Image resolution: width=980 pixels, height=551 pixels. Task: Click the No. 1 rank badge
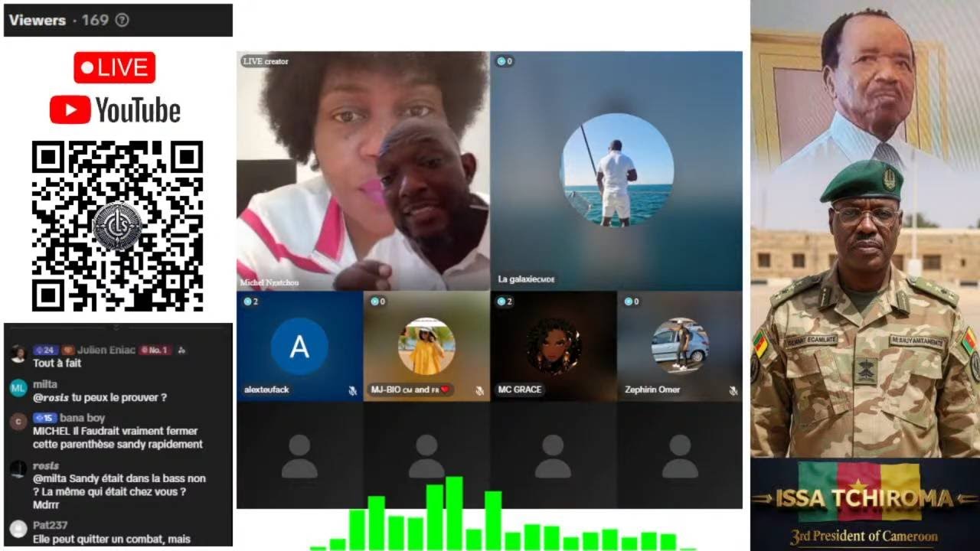tap(155, 350)
